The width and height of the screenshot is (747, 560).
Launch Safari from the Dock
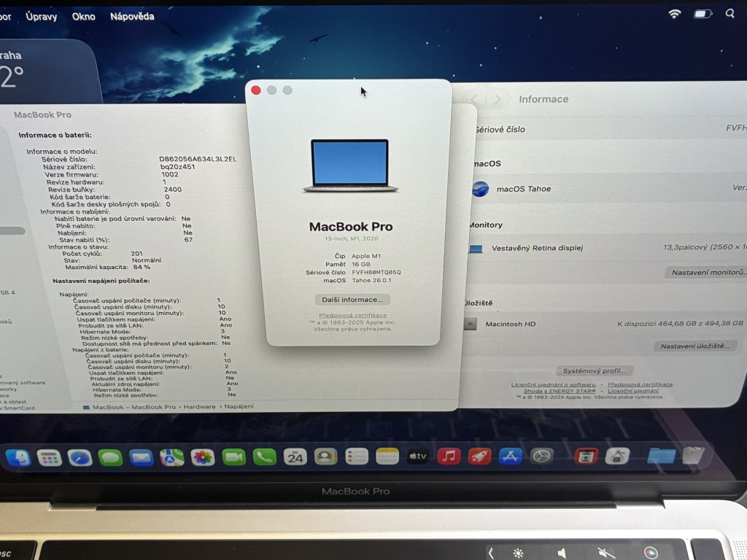[x=80, y=457]
